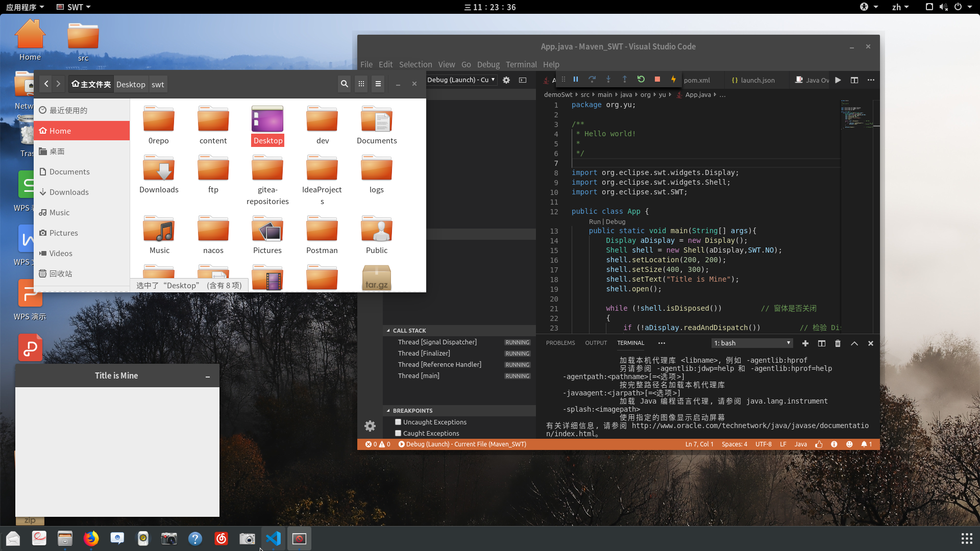Viewport: 980px width, 551px height.
Task: Restart debugging with the green circular arrow
Action: pos(641,80)
